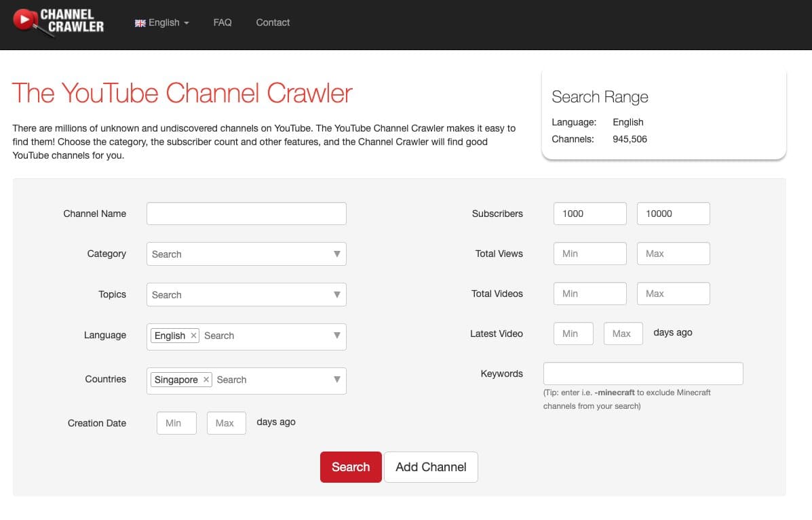Click the Creation Date Min field
This screenshot has width=812, height=520.
coord(176,423)
